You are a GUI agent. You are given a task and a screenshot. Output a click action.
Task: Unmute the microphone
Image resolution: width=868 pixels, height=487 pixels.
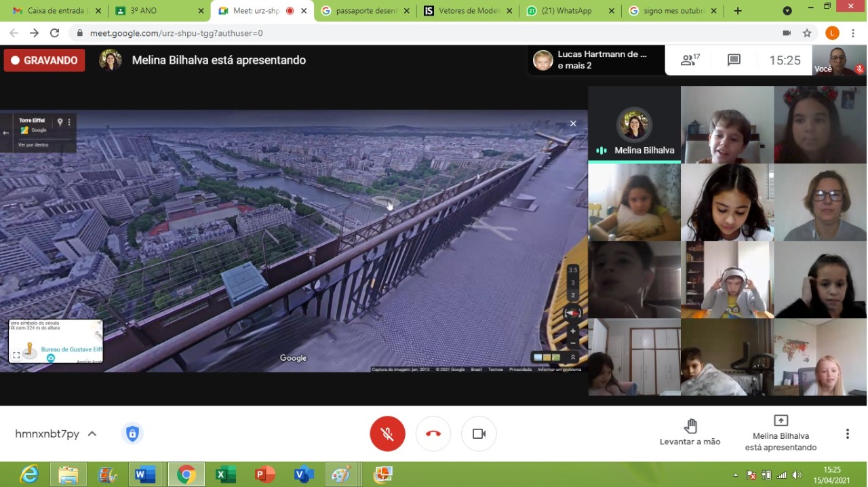[387, 433]
